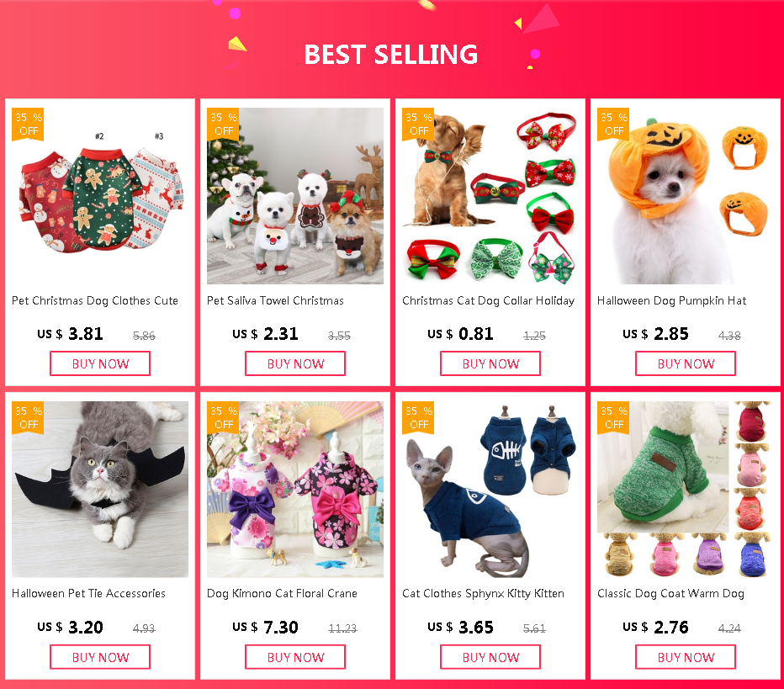Screen dimensions: 784x689
Task: Buy the Christmas Cat Dog Collar now
Action: tap(490, 363)
